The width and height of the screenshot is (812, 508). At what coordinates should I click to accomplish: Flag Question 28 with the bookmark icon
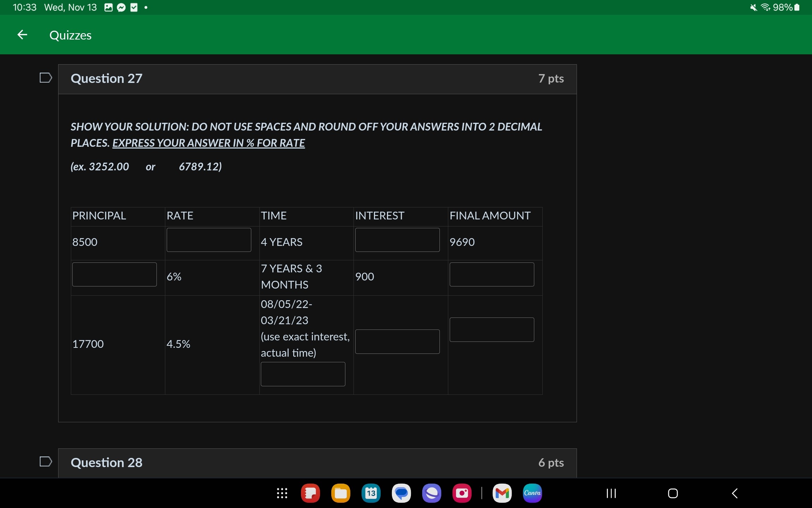click(45, 461)
